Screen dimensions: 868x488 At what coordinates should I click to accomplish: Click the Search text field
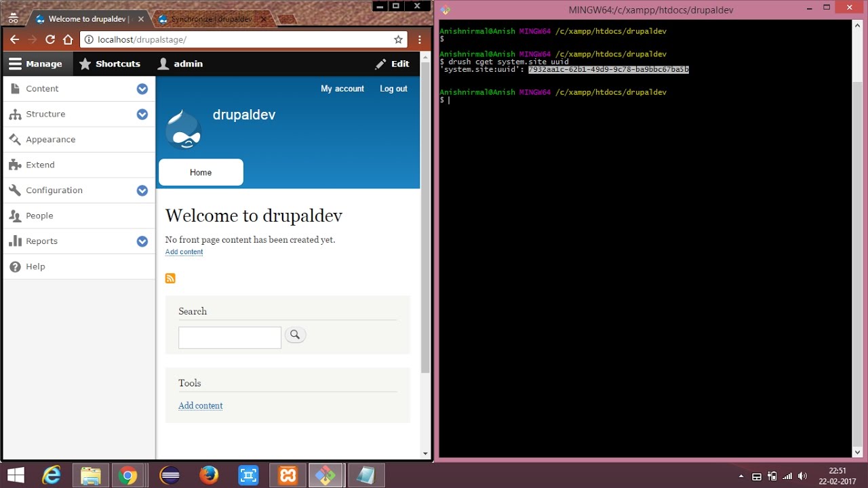(x=230, y=338)
